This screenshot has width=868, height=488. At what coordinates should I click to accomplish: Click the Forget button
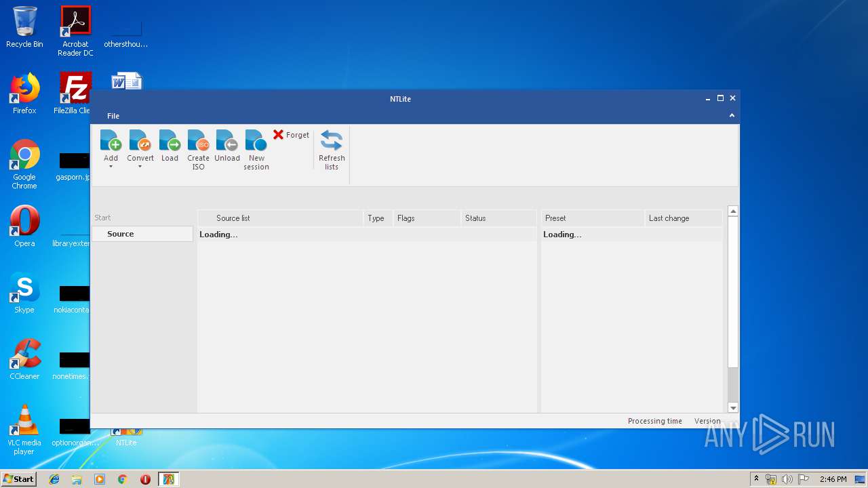click(291, 135)
